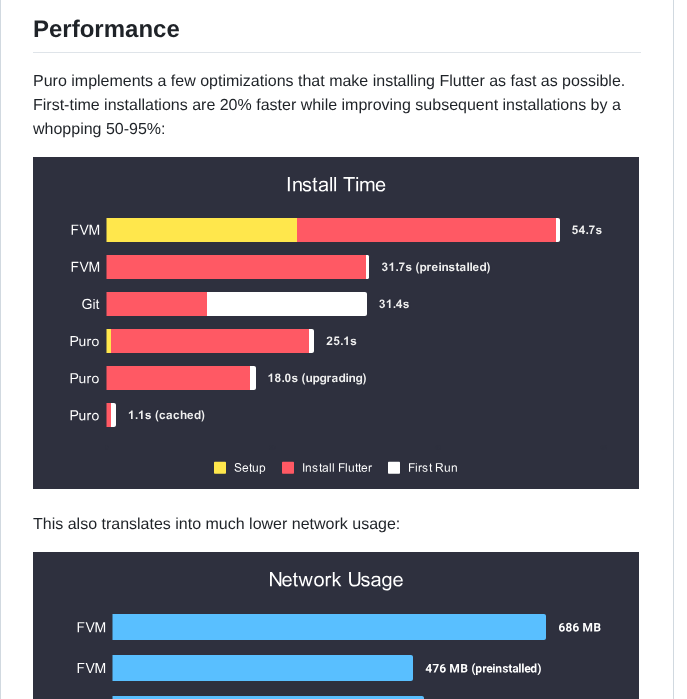
Task: Toggle the Setup legend label
Action: (x=250, y=468)
